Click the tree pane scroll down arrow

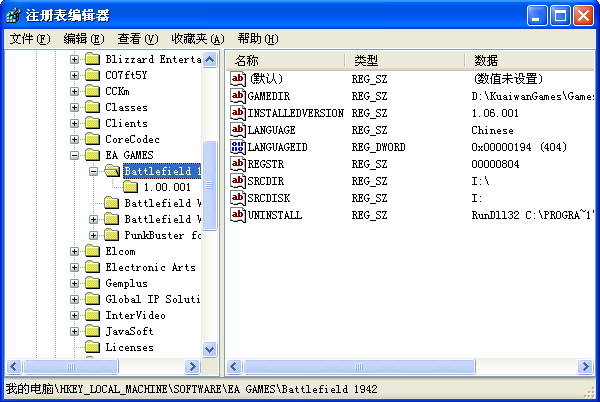(x=210, y=349)
